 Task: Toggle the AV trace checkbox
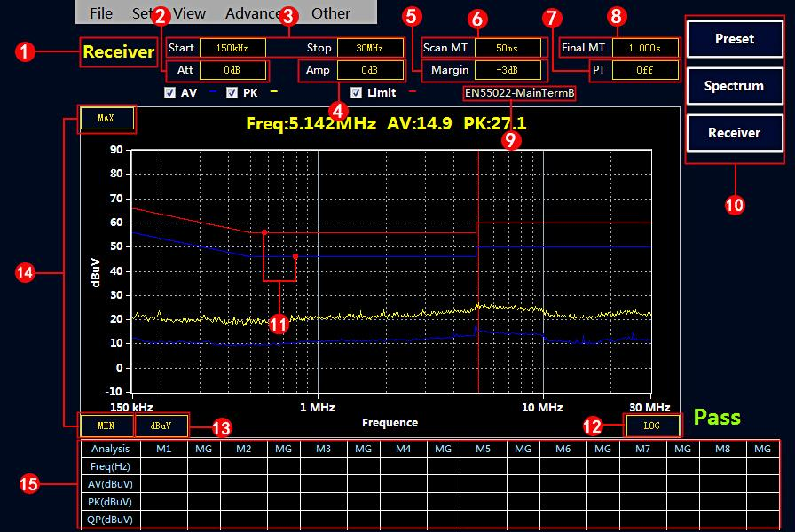(x=169, y=92)
